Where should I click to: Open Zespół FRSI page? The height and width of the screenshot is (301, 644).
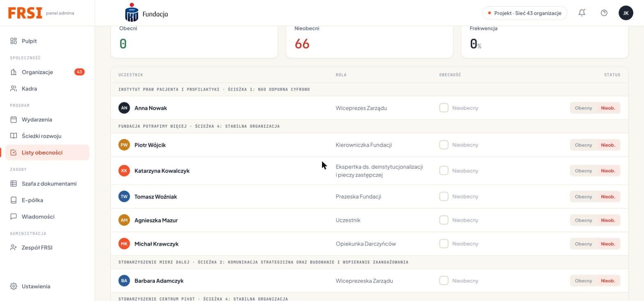point(47,248)
